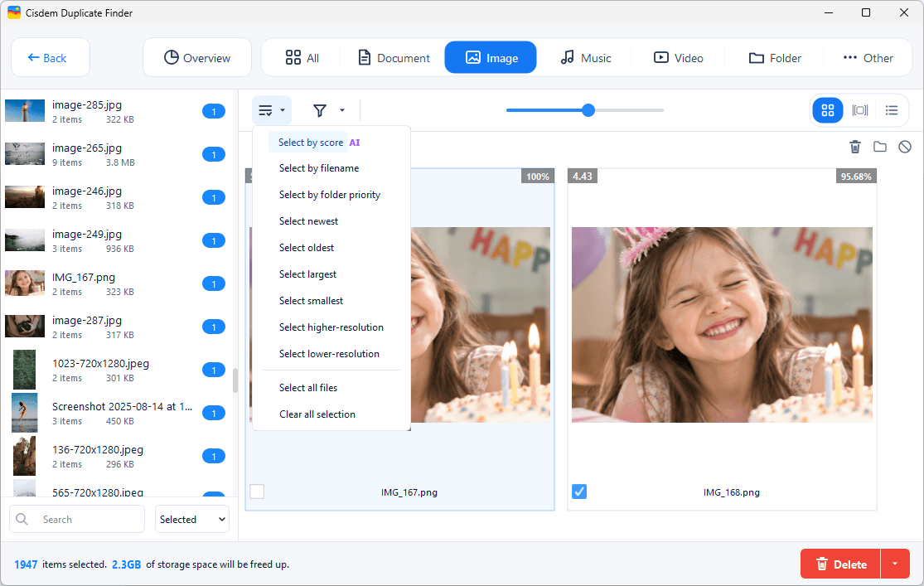Click the blue badge beside image-249.jpg

pyautogui.click(x=213, y=240)
